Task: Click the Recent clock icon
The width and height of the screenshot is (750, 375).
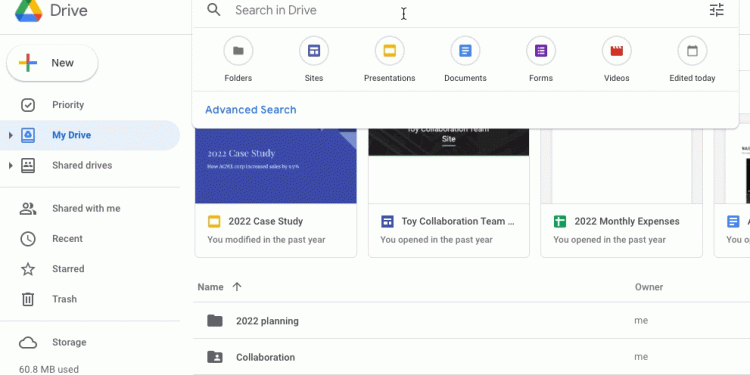Action: [28, 239]
